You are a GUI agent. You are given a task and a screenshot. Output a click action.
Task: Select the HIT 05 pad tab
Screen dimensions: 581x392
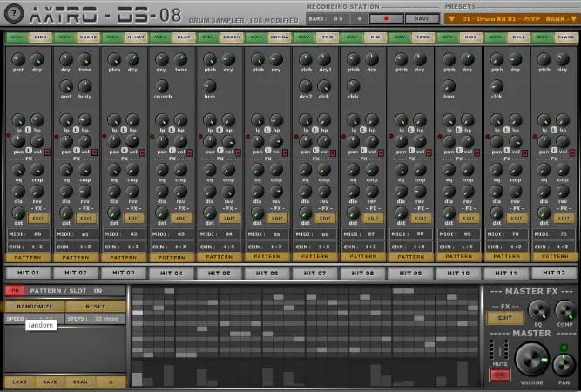coord(219,273)
